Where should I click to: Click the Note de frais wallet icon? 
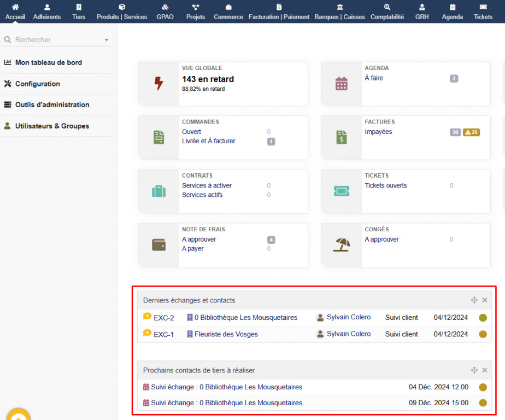coord(158,245)
